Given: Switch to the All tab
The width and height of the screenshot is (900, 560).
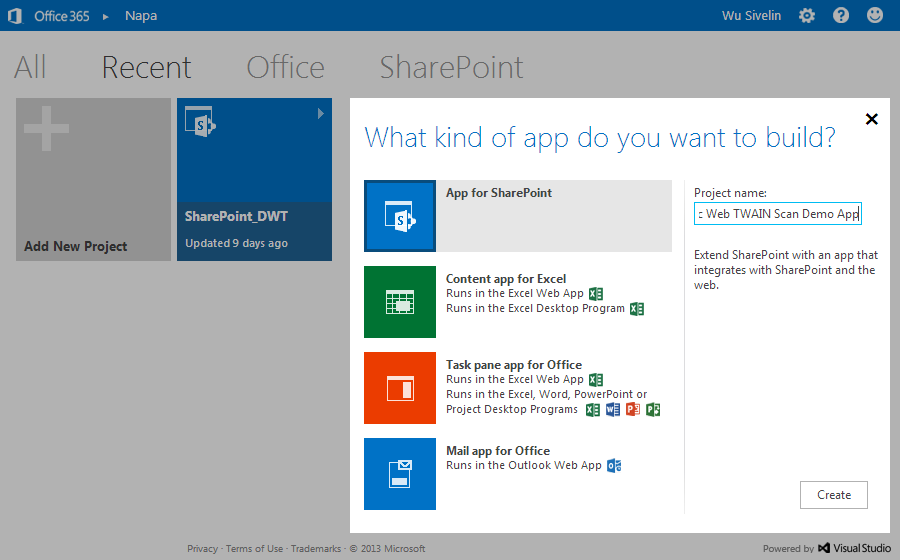Looking at the screenshot, I should point(30,68).
